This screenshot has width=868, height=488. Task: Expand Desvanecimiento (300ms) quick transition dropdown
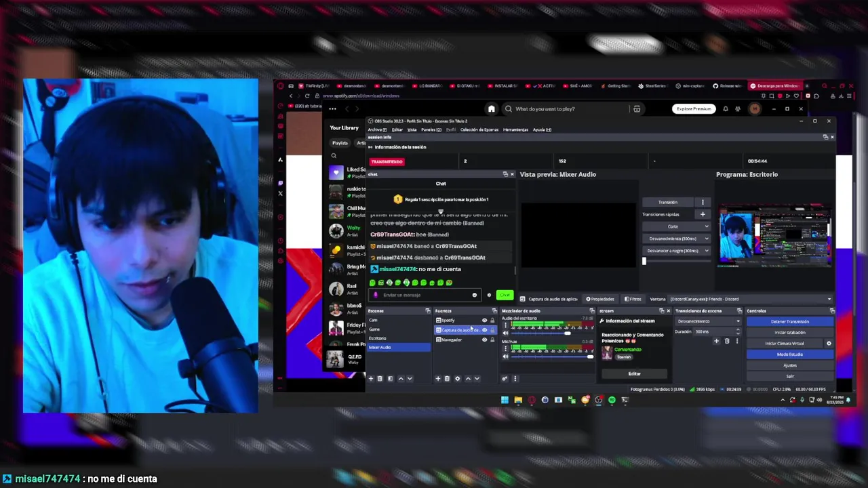(x=677, y=239)
